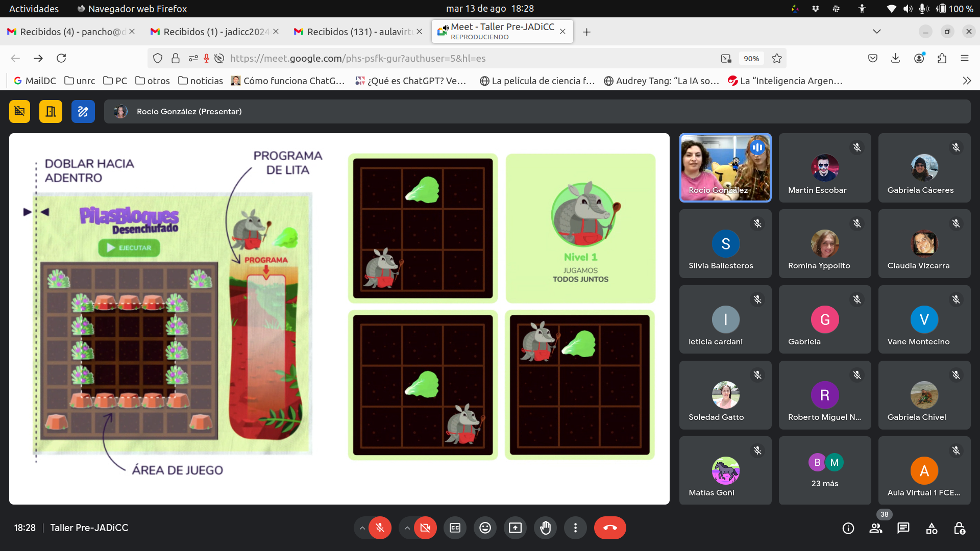
Task: Open meeting details info icon
Action: coord(848,528)
